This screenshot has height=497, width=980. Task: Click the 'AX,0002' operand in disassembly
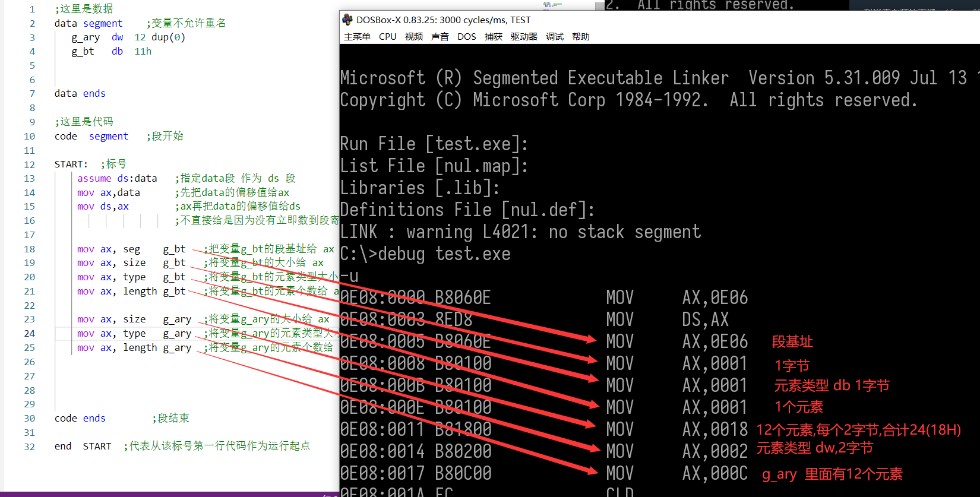715,451
